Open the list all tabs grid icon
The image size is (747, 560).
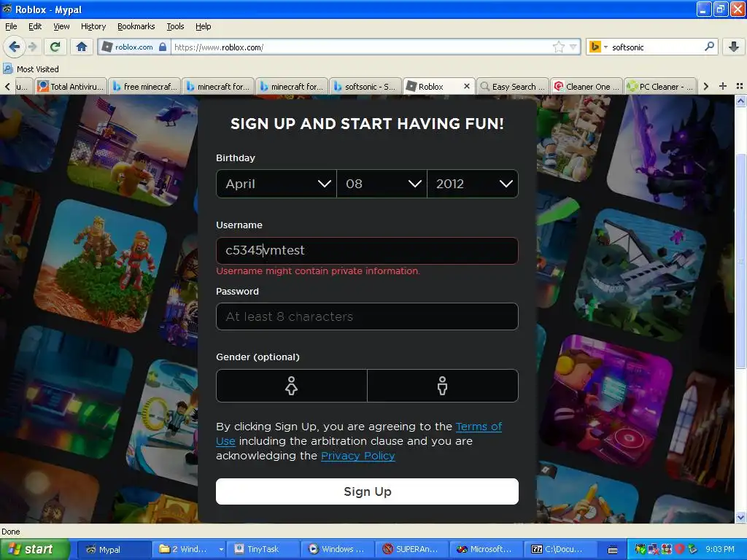[740, 86]
